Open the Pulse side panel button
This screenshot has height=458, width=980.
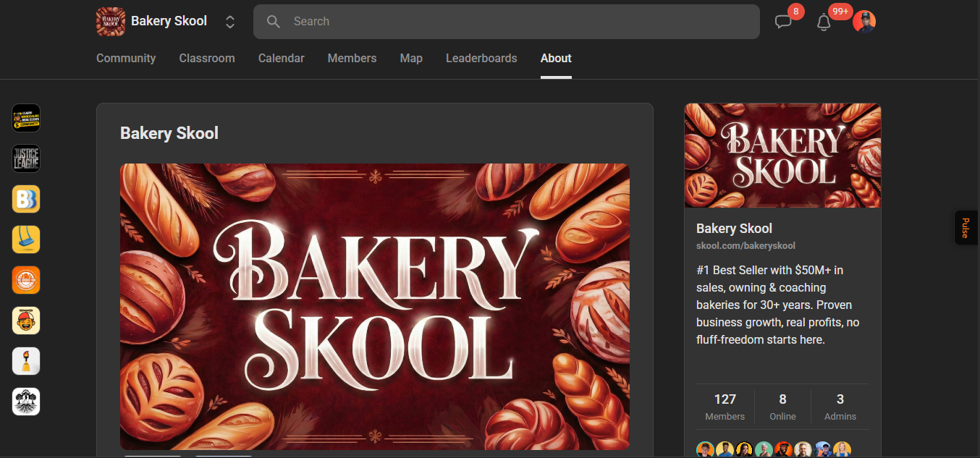point(966,228)
